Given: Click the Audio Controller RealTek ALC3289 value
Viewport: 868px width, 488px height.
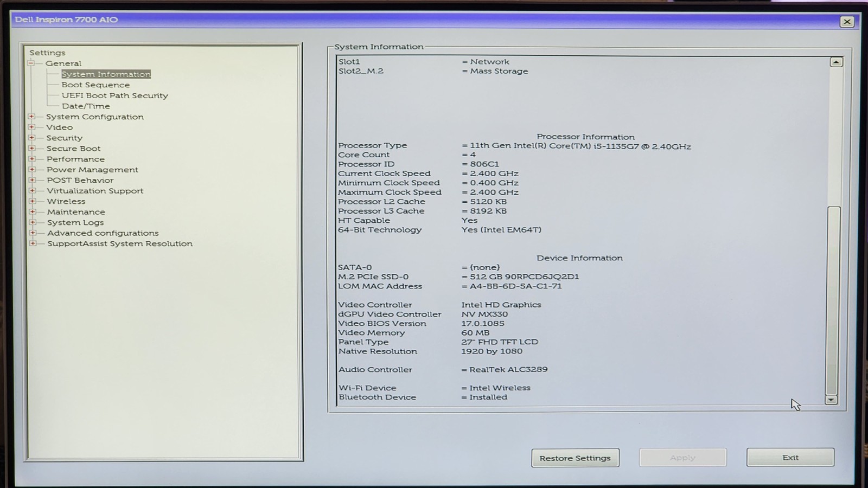Looking at the screenshot, I should 508,369.
